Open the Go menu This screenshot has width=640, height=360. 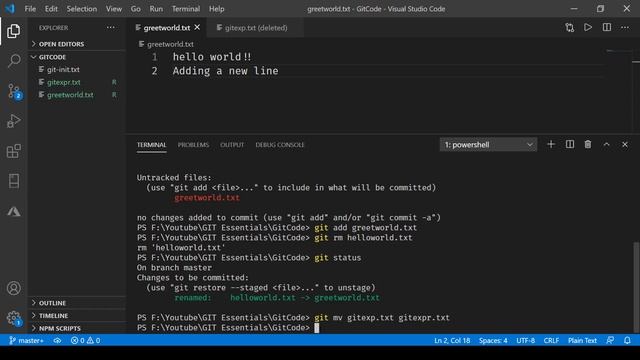(x=136, y=9)
